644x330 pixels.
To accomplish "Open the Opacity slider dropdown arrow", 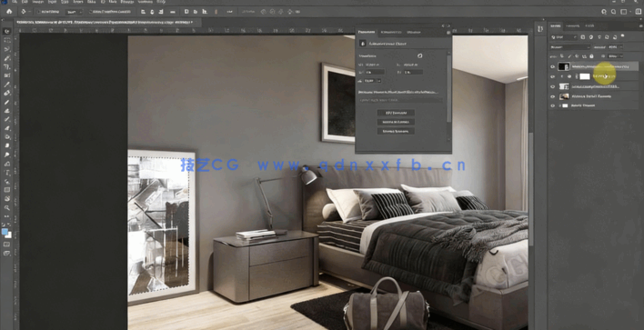I will [x=621, y=47].
